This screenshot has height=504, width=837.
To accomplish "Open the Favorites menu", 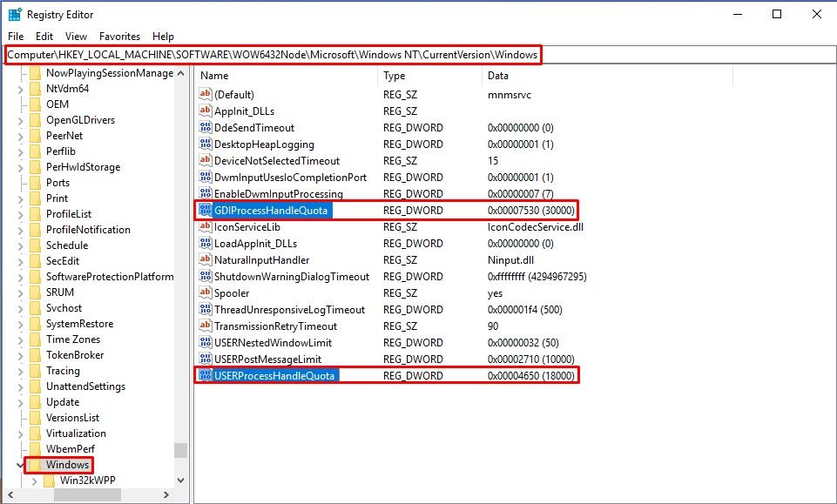I will click(119, 37).
